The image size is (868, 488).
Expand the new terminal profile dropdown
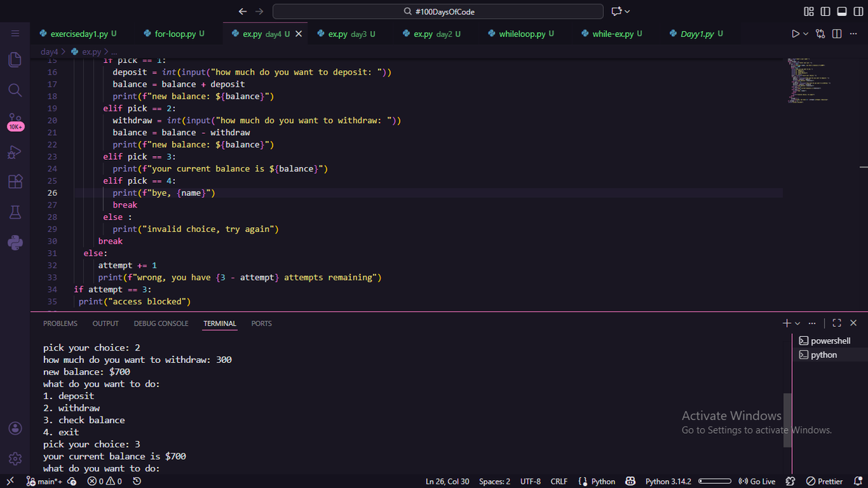pos(798,323)
